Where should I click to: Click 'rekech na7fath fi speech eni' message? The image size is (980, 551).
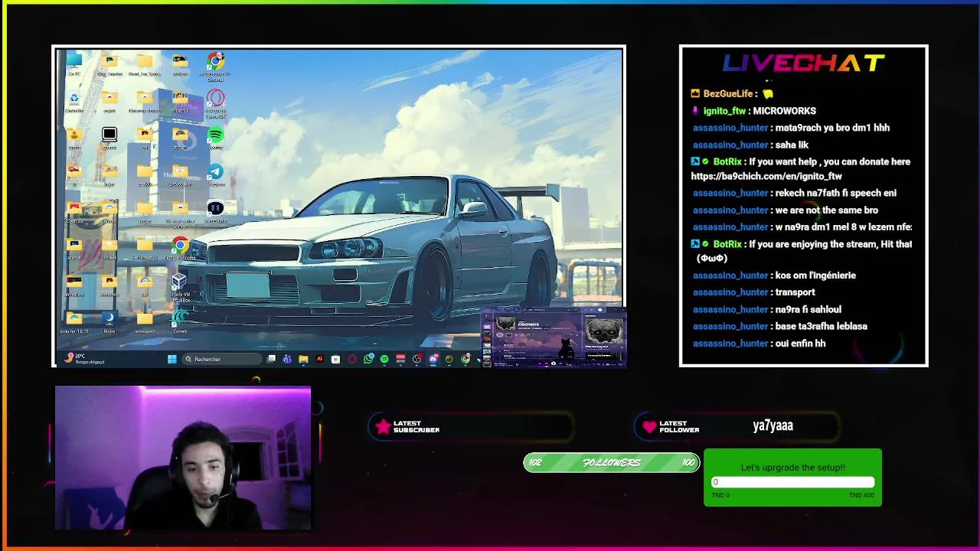pyautogui.click(x=835, y=193)
